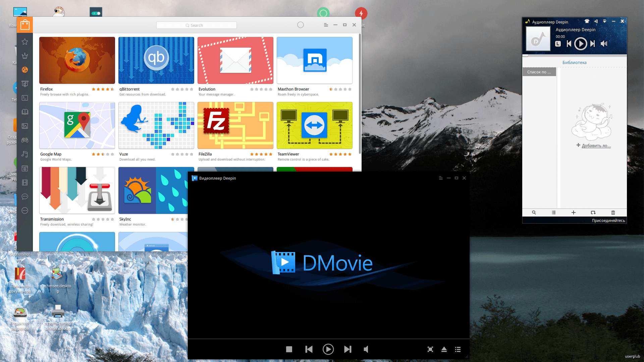Select the presentation board category in store sidebar

25,84
